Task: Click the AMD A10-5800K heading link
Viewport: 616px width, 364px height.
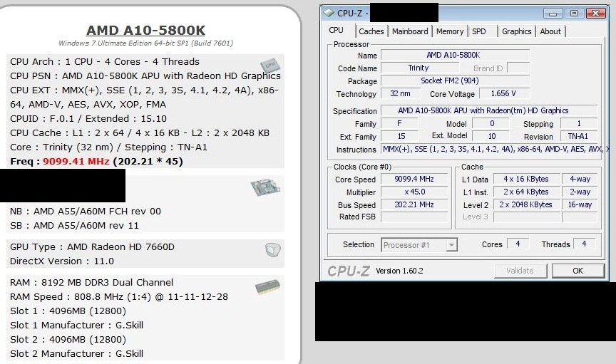Action: point(145,30)
